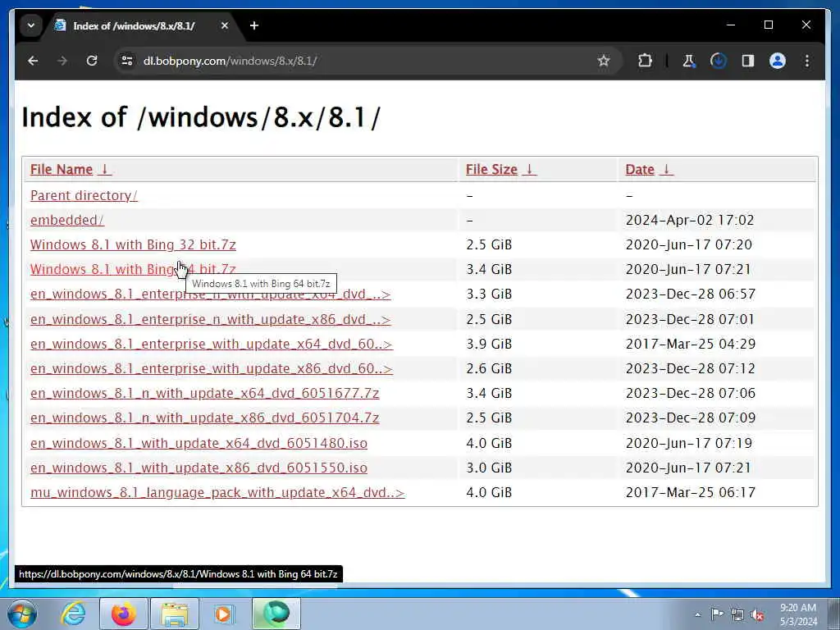Click the 2017-Mar-25 06:17 date cell

pos(691,492)
